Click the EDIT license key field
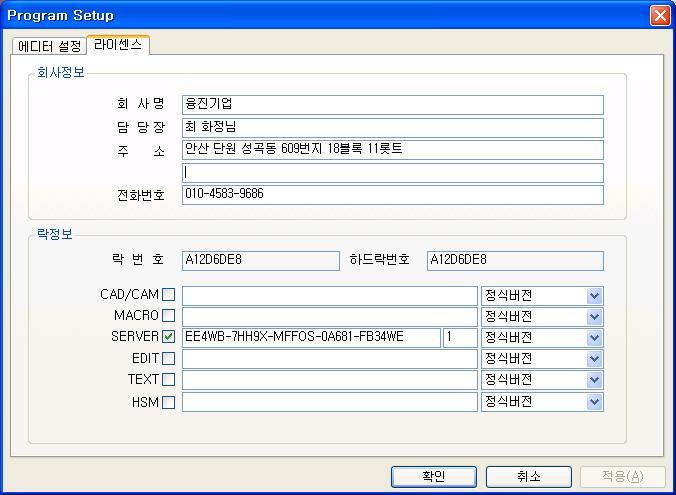Viewport: 676px width, 495px height. [330, 359]
